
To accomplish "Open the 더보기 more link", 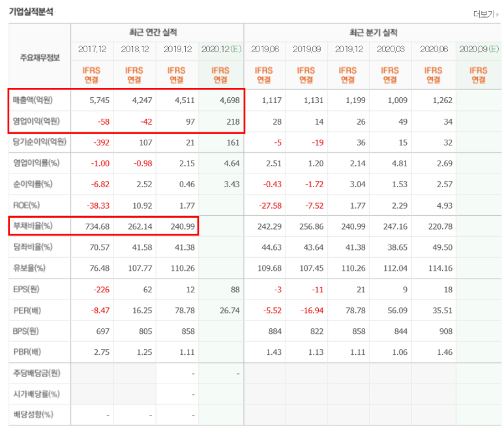I will 486,14.
